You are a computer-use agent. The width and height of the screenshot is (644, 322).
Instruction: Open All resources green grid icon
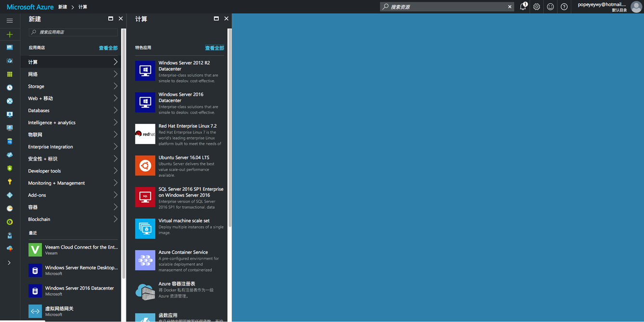[x=10, y=74]
